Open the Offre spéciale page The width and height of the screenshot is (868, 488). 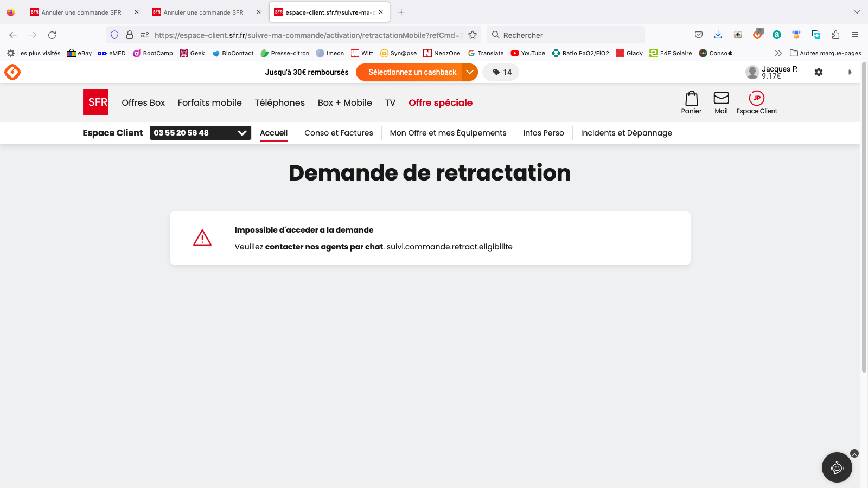(x=441, y=102)
